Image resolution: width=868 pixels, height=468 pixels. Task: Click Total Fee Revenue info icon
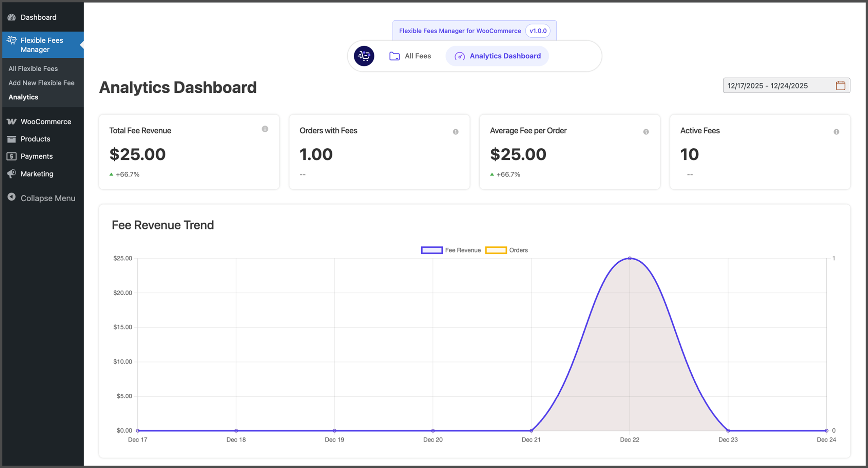[x=265, y=129]
